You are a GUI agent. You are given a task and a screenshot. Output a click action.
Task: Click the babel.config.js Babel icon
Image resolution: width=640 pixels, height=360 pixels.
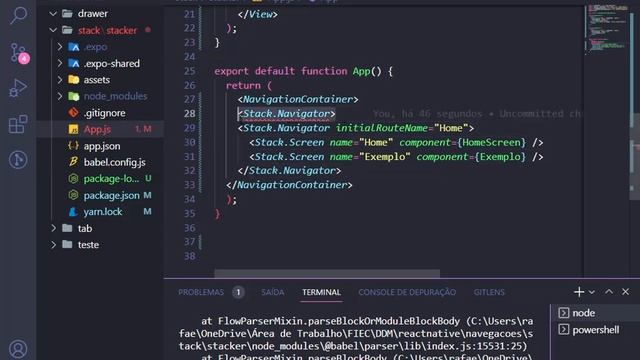pos(73,162)
